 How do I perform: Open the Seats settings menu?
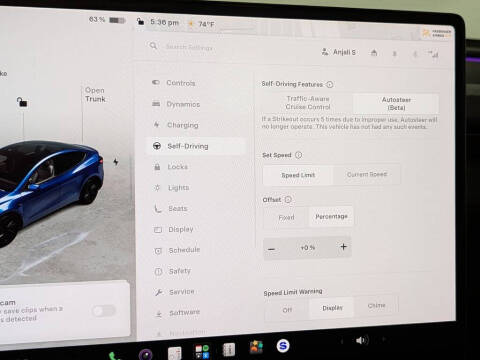click(x=178, y=209)
